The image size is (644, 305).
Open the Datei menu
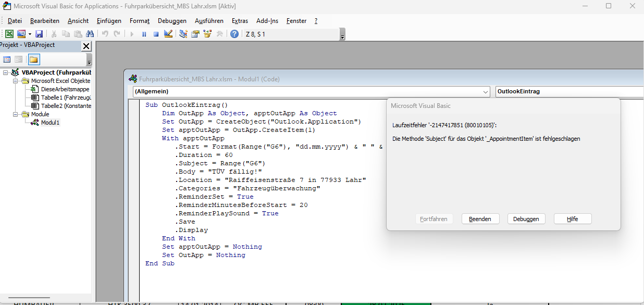pos(15,21)
